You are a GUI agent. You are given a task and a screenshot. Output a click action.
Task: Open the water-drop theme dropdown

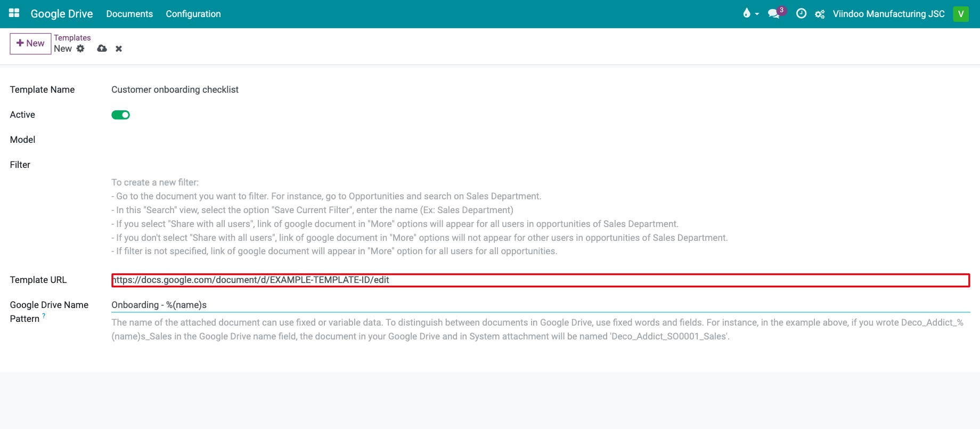(750, 14)
